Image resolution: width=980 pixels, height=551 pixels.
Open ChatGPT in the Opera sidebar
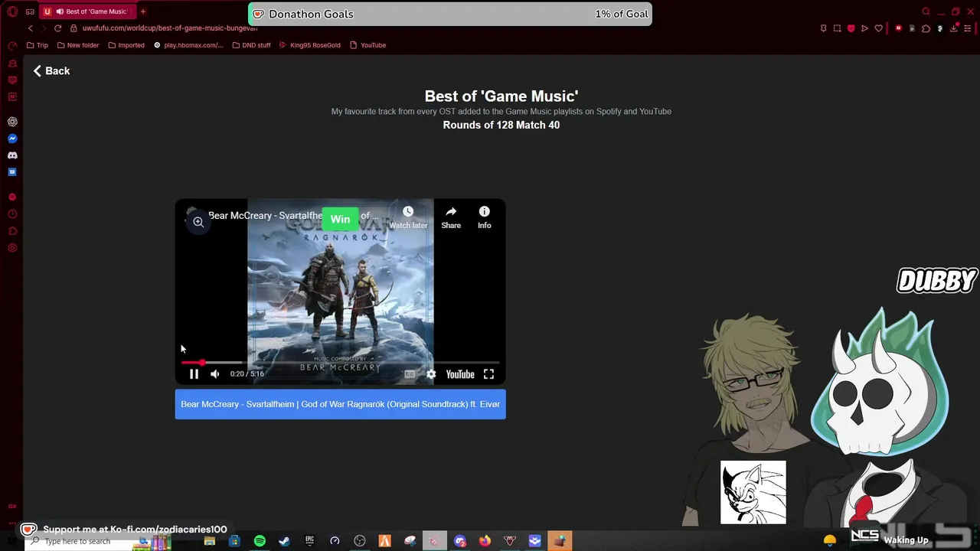pyautogui.click(x=12, y=122)
